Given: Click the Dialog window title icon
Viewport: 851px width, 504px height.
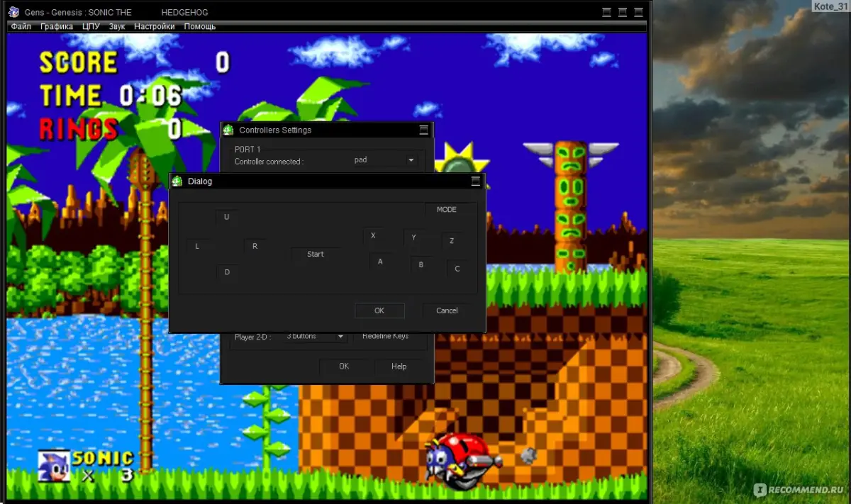Looking at the screenshot, I should 177,181.
